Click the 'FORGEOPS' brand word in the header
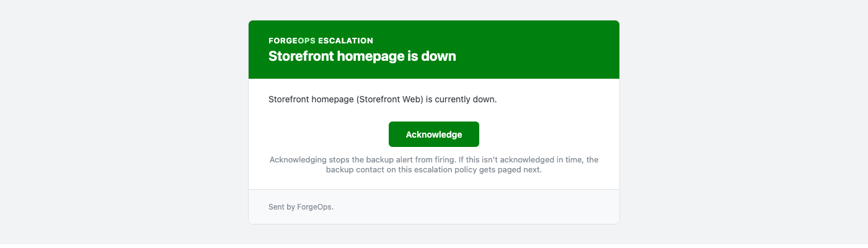The height and width of the screenshot is (248, 868). (x=292, y=40)
